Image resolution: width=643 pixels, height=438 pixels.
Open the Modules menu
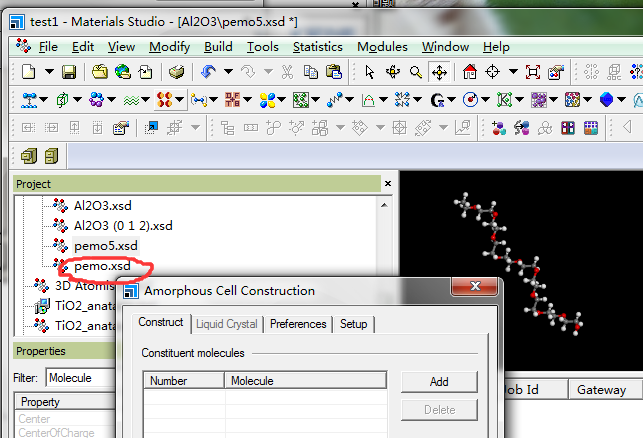[x=382, y=47]
